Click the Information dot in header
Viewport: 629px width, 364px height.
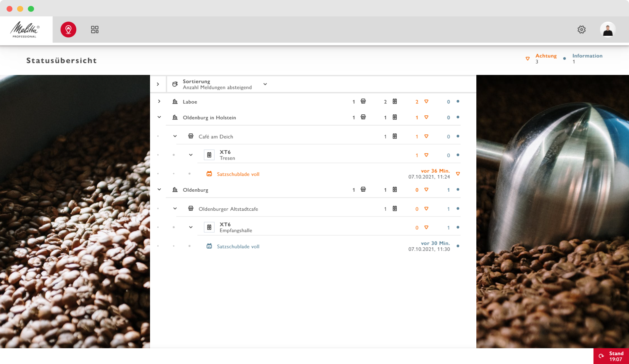(x=564, y=59)
